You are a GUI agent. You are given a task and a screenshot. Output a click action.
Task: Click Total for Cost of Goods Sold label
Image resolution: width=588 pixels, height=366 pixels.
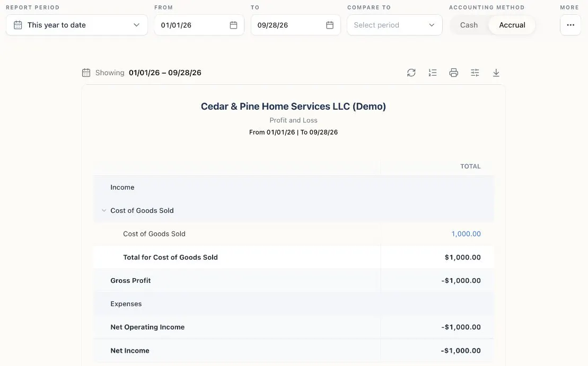(x=170, y=257)
